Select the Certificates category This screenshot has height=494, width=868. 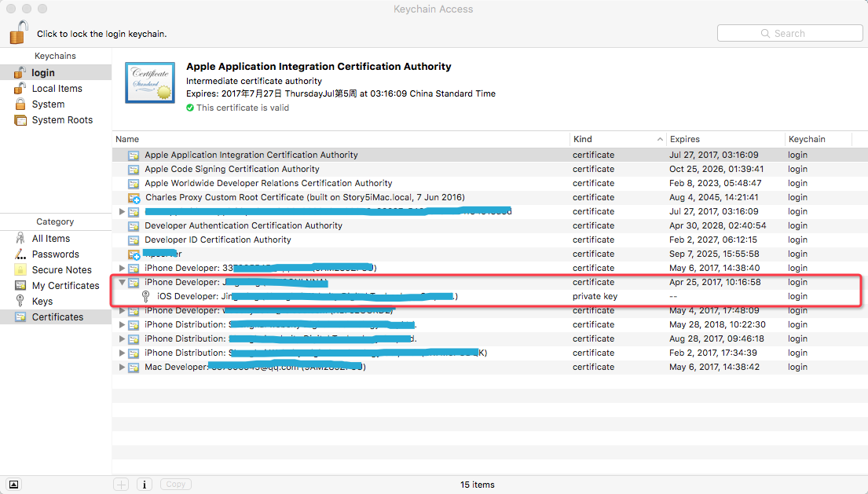point(55,317)
